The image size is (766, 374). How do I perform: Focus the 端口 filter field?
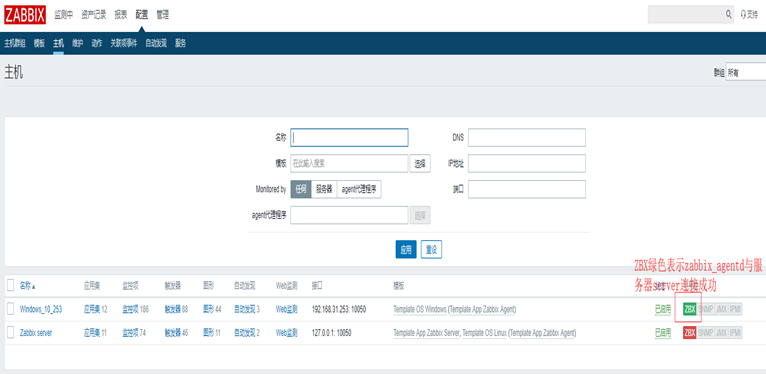[x=527, y=189]
